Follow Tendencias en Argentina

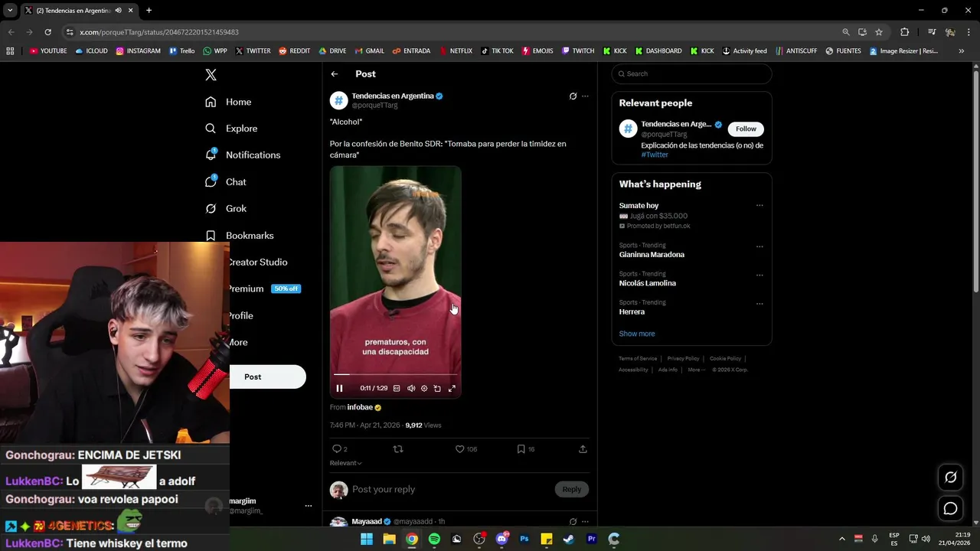(746, 129)
